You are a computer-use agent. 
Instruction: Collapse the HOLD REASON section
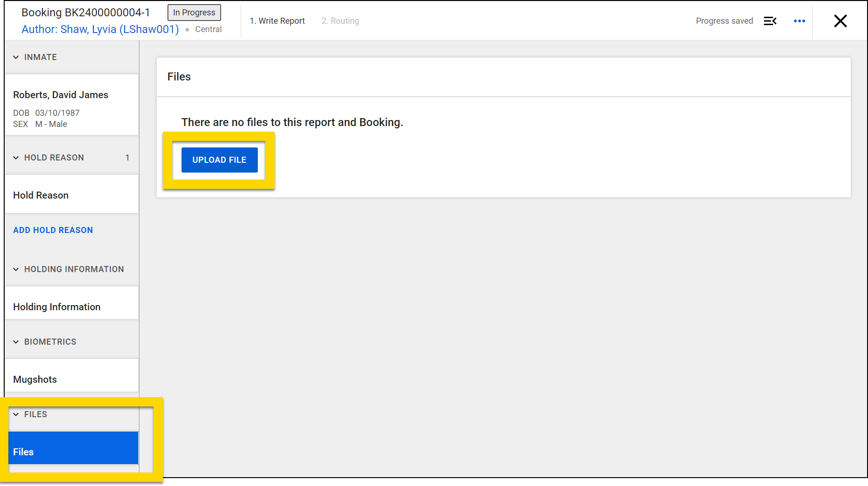pos(16,157)
